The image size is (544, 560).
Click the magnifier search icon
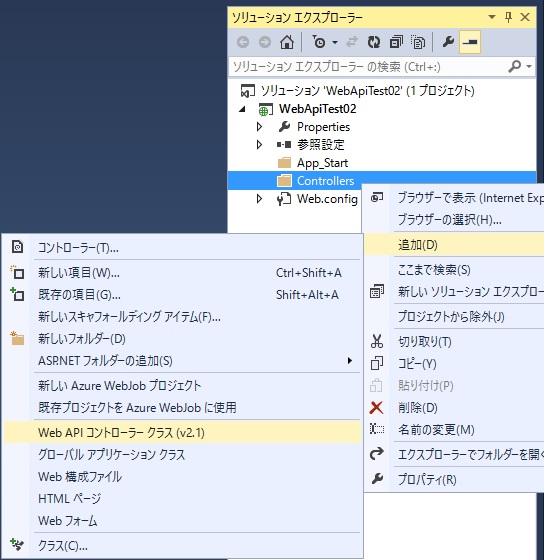click(514, 66)
